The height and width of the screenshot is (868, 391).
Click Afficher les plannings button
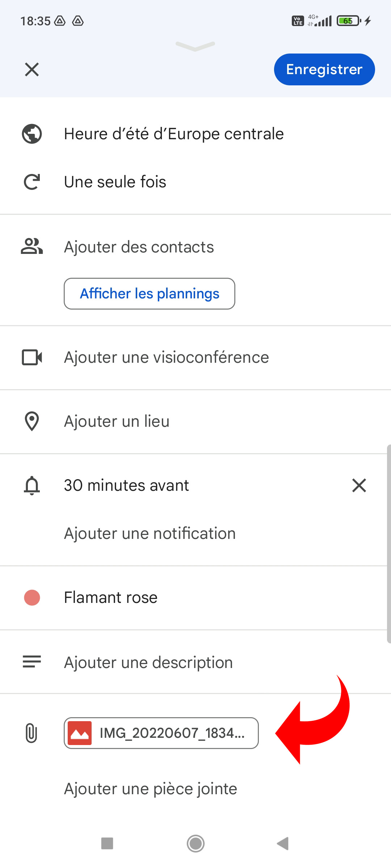click(x=150, y=294)
